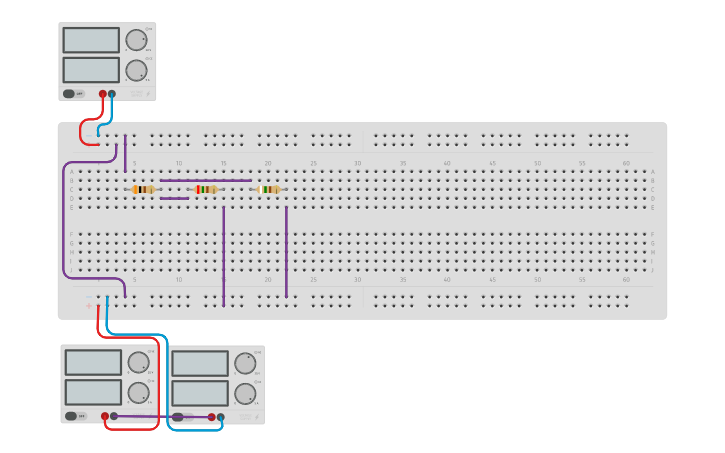Click the bottom-left supply voltage knob

pyautogui.click(x=138, y=362)
